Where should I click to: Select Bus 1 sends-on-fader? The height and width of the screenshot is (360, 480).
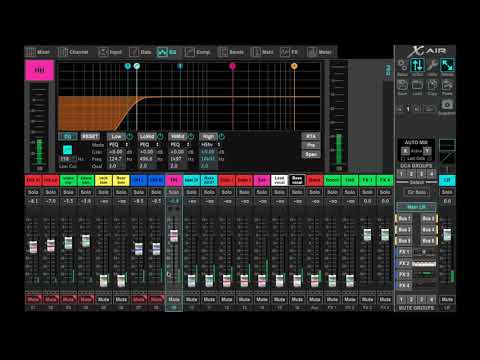point(404,219)
